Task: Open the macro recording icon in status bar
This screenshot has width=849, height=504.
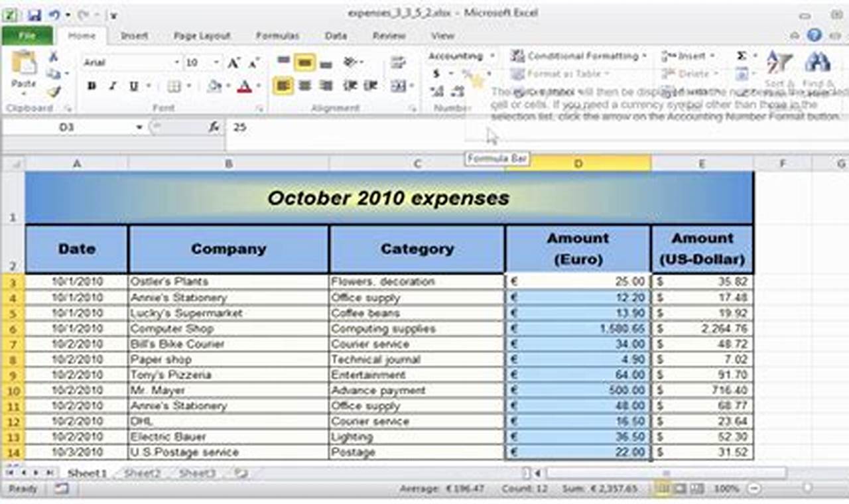Action: [x=61, y=489]
